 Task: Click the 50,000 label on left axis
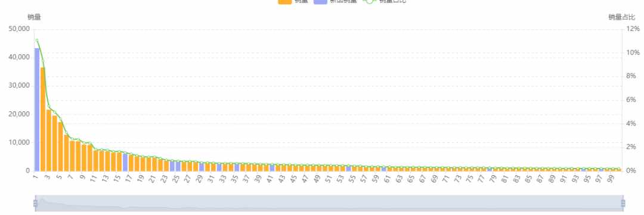point(19,29)
